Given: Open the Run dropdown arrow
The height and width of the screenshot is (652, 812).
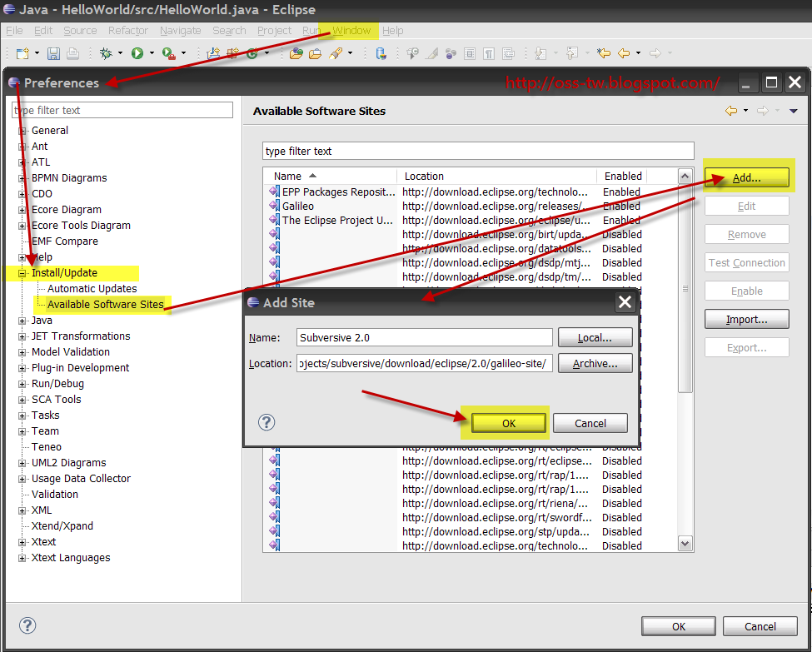Looking at the screenshot, I should 152,52.
